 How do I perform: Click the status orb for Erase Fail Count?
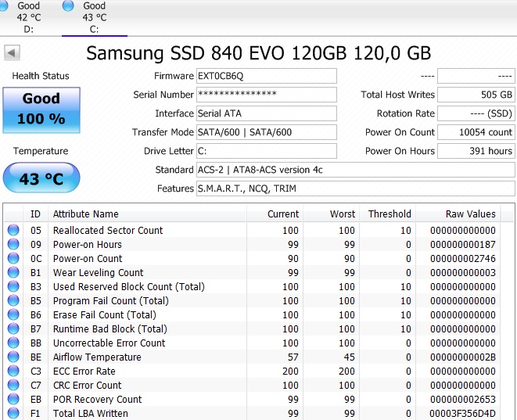[13, 314]
